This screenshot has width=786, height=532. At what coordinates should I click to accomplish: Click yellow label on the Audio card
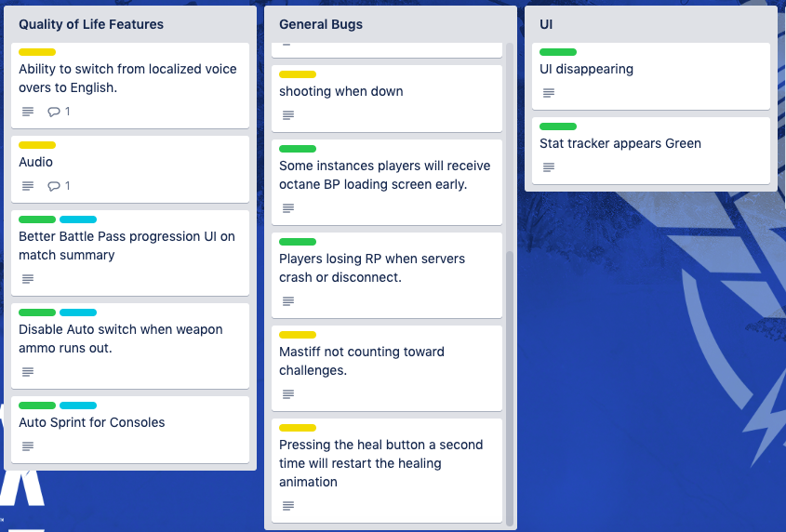click(37, 145)
